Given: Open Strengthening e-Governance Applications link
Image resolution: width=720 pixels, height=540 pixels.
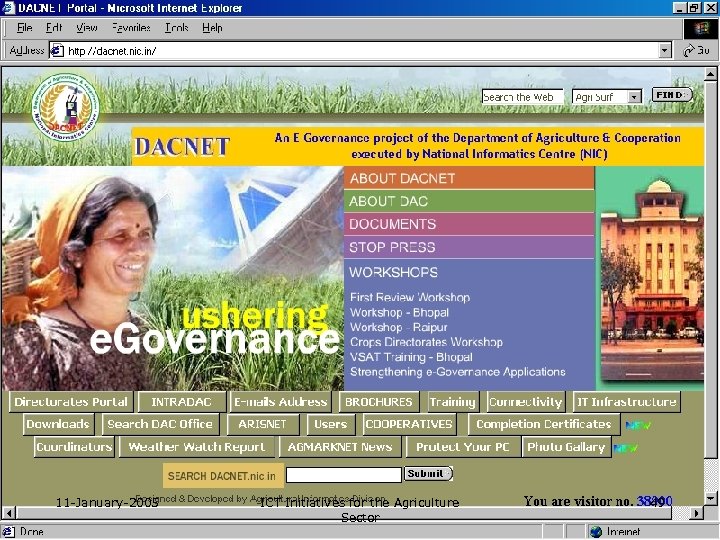Looking at the screenshot, I should click(458, 372).
